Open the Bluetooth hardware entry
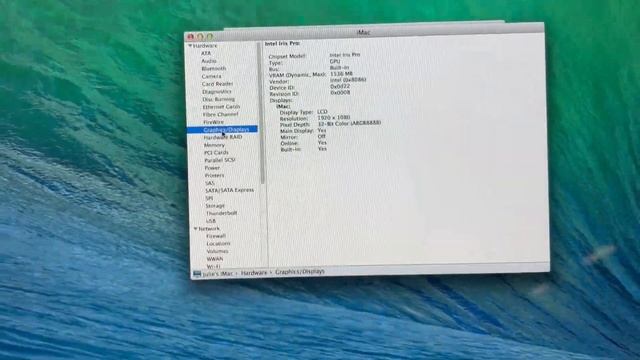The height and width of the screenshot is (360, 640). click(x=213, y=69)
